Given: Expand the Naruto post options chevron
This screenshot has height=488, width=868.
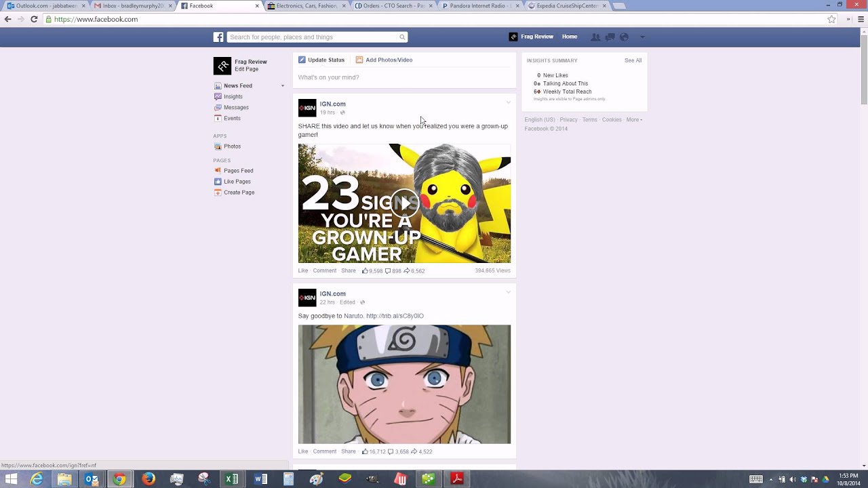Looking at the screenshot, I should (508, 292).
